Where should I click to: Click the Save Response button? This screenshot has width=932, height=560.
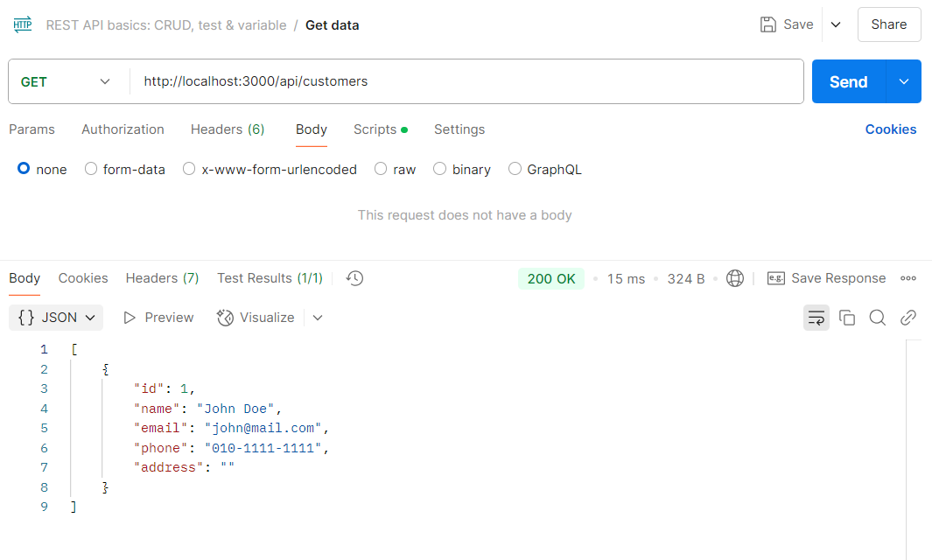click(826, 278)
